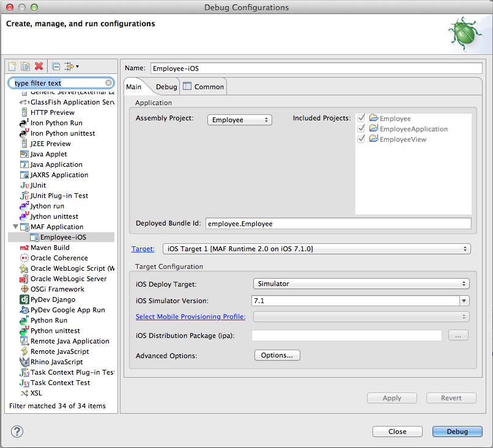The image size is (493, 448).
Task: Select Python Run configuration type
Action: coord(49,320)
